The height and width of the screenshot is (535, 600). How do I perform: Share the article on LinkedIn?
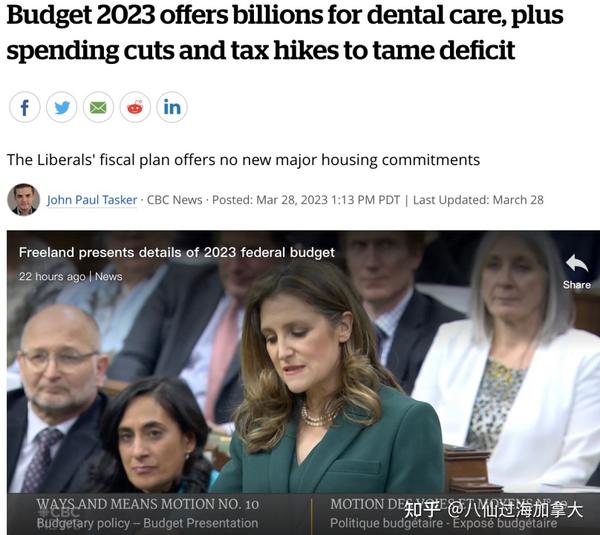[x=172, y=107]
